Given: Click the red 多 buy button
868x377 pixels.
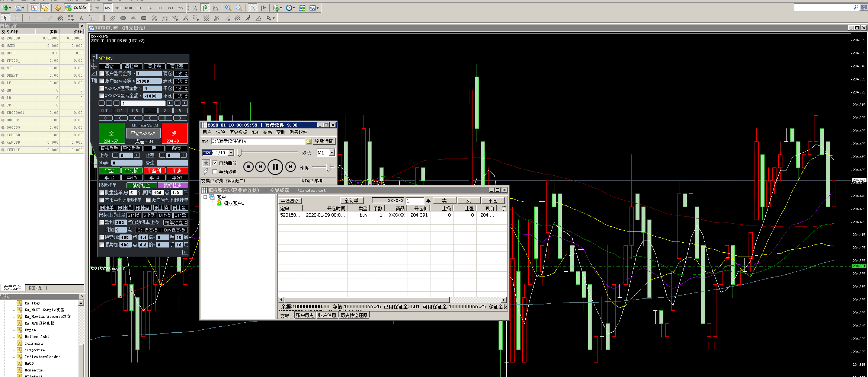Looking at the screenshot, I should [x=174, y=133].
